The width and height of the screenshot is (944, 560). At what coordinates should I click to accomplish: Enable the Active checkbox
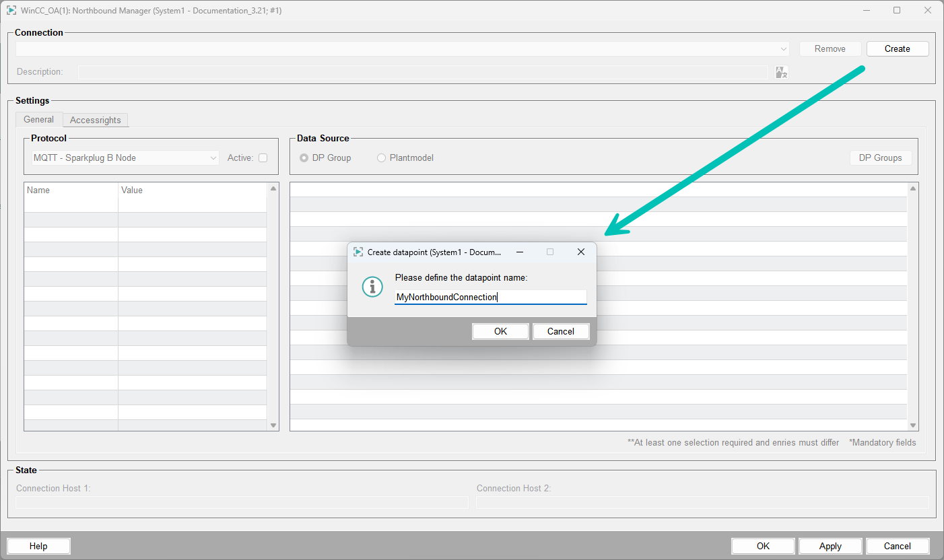(x=263, y=157)
